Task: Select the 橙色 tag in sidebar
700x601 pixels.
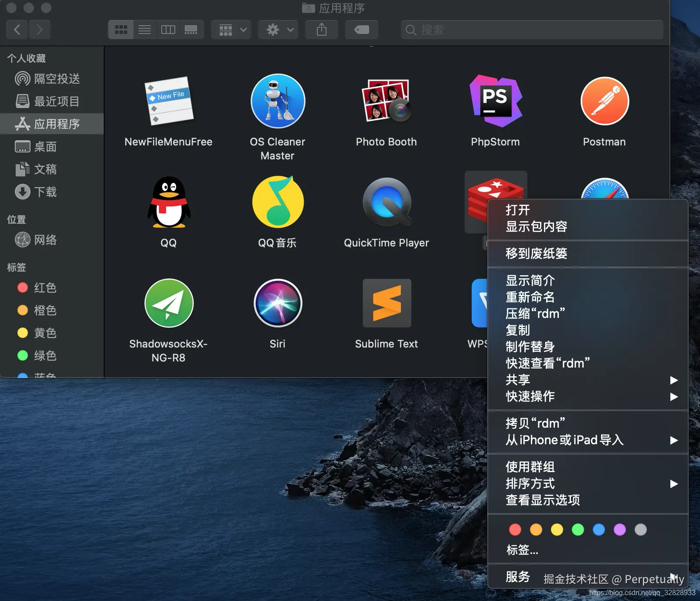Action: coord(52,311)
